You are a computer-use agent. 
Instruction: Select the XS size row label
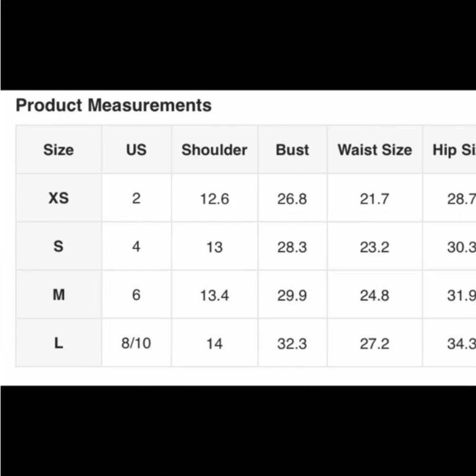(59, 198)
